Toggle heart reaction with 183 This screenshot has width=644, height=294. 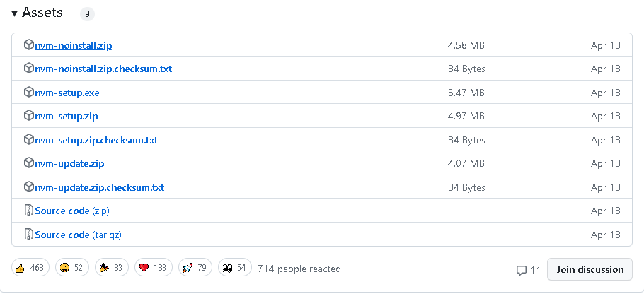[153, 269]
